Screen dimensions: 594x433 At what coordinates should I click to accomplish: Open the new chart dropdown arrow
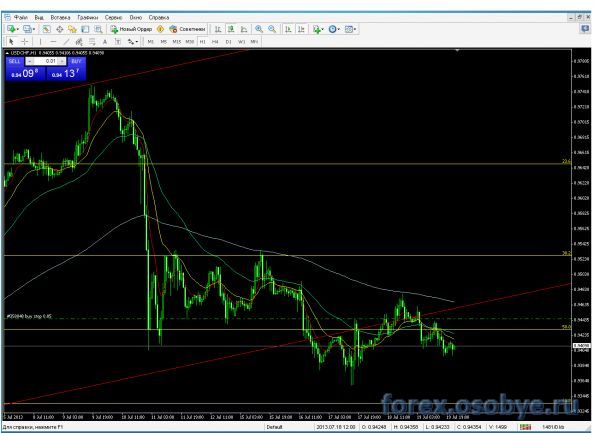(18, 29)
